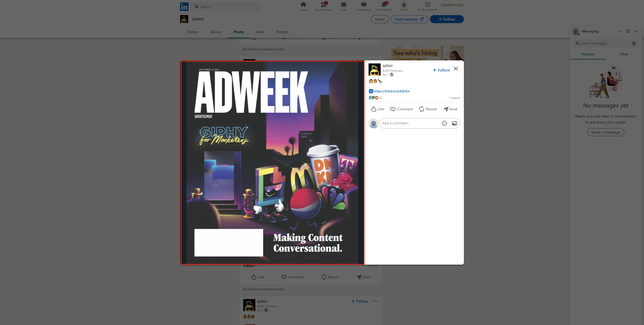Click Repost in the overlay action bar

pyautogui.click(x=428, y=109)
